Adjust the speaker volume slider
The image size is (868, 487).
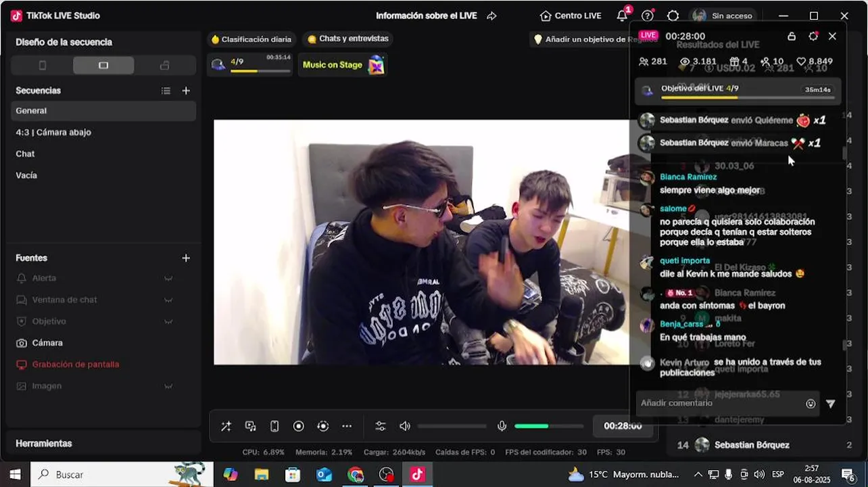[x=452, y=426]
